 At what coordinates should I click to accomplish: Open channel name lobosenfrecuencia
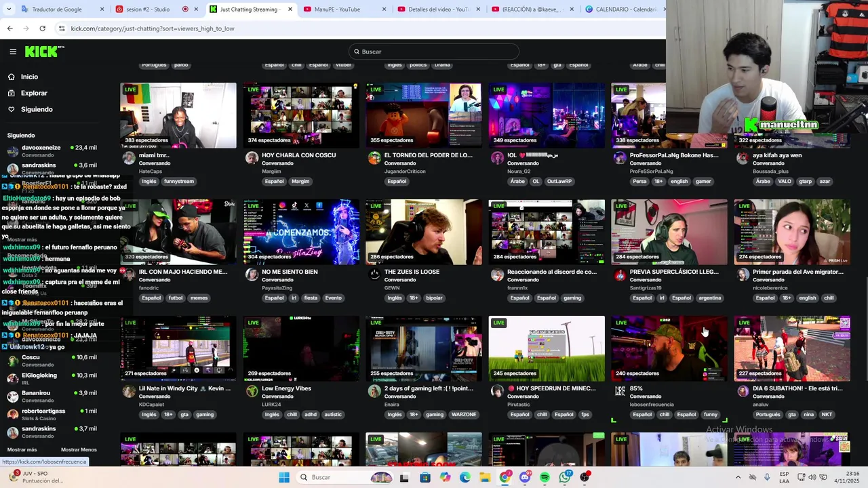pyautogui.click(x=652, y=405)
